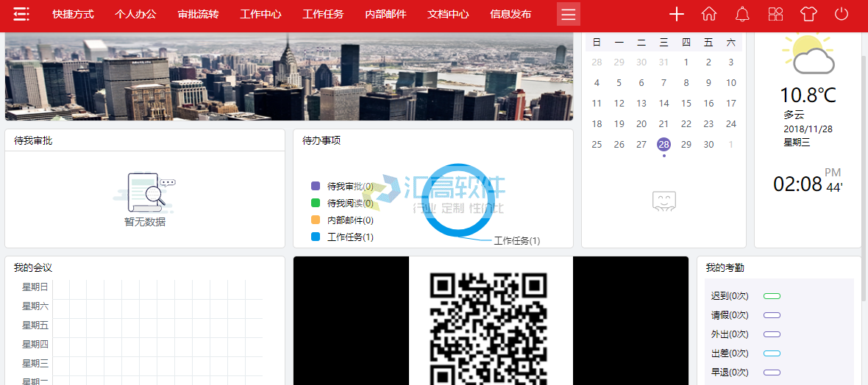Collapse the sidebar using the top-left menu icon

coord(21,14)
